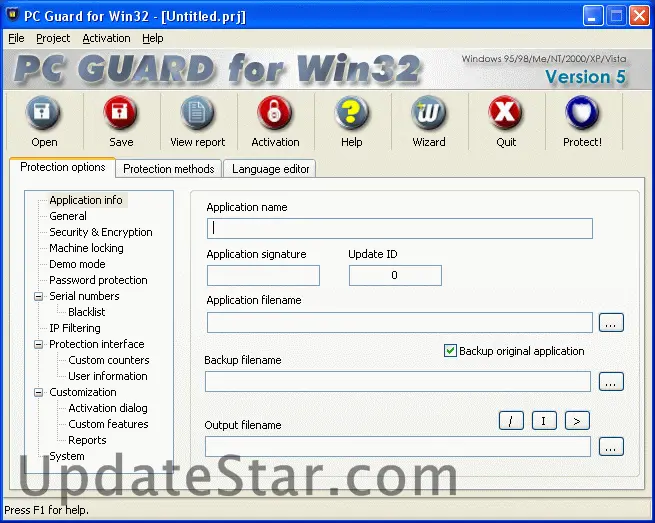This screenshot has height=523, width=655.
Task: Select IP Filtering tree item
Action: pyautogui.click(x=75, y=328)
